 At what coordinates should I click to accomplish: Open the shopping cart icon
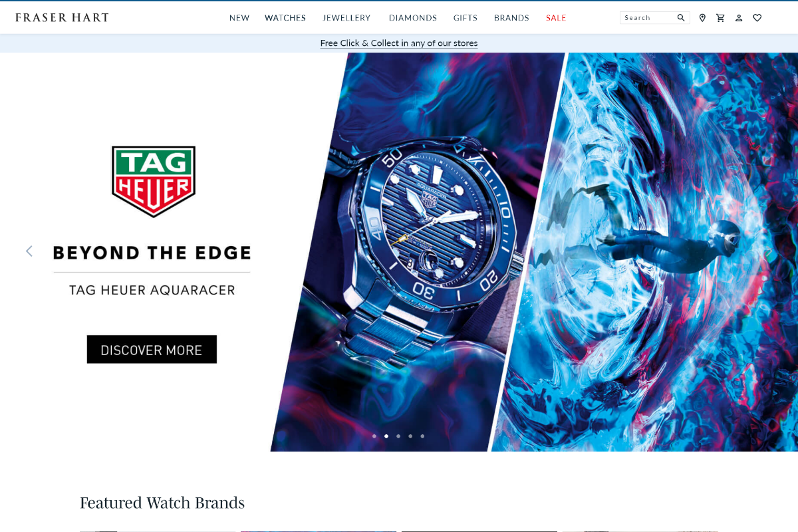(720, 18)
